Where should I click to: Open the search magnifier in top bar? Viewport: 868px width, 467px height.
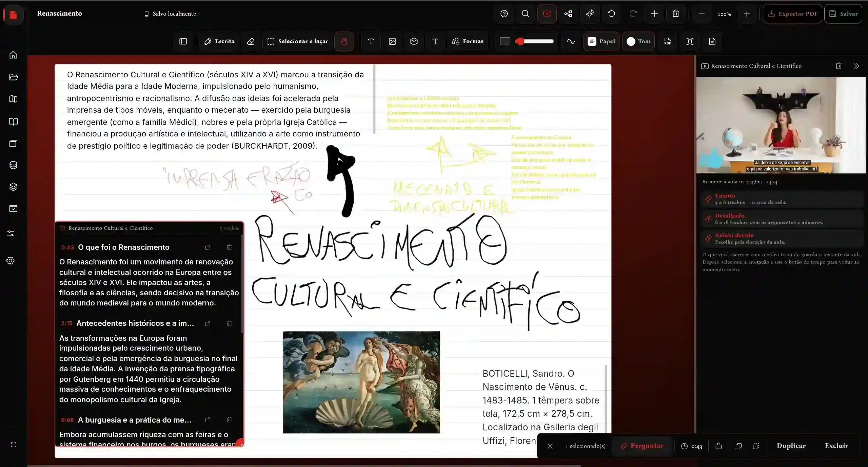coord(525,14)
